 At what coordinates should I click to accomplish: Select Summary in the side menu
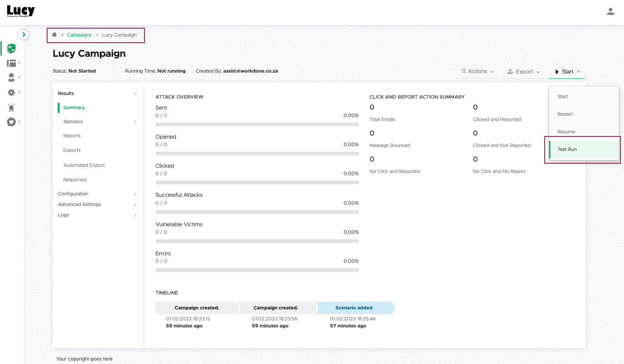coord(74,107)
